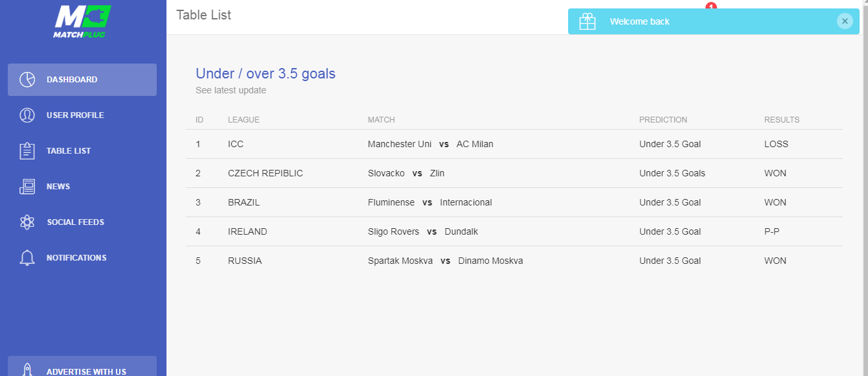Select the Sligo Rovers vs Dundalk row
This screenshot has width=868, height=376.
(514, 231)
